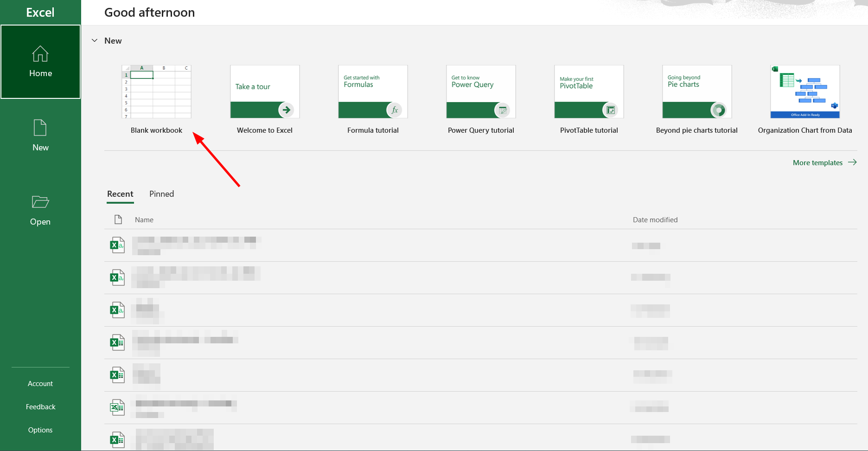Sort by the Name column header
868x451 pixels.
pos(144,220)
